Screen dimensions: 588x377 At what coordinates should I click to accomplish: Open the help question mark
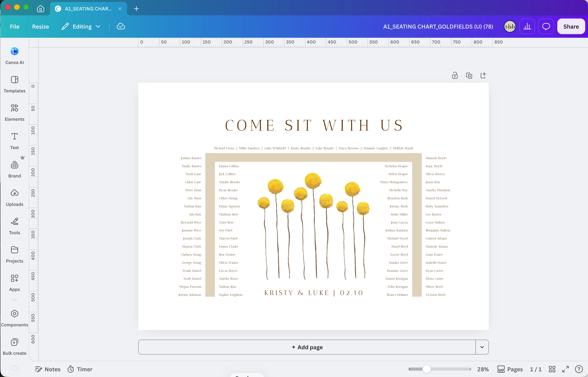(x=579, y=369)
